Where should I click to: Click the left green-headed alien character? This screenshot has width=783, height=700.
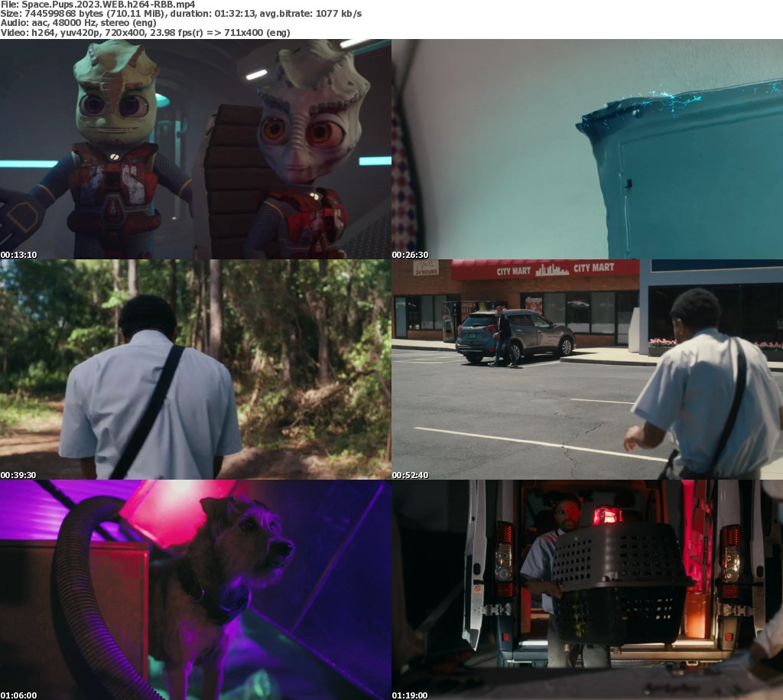115,145
